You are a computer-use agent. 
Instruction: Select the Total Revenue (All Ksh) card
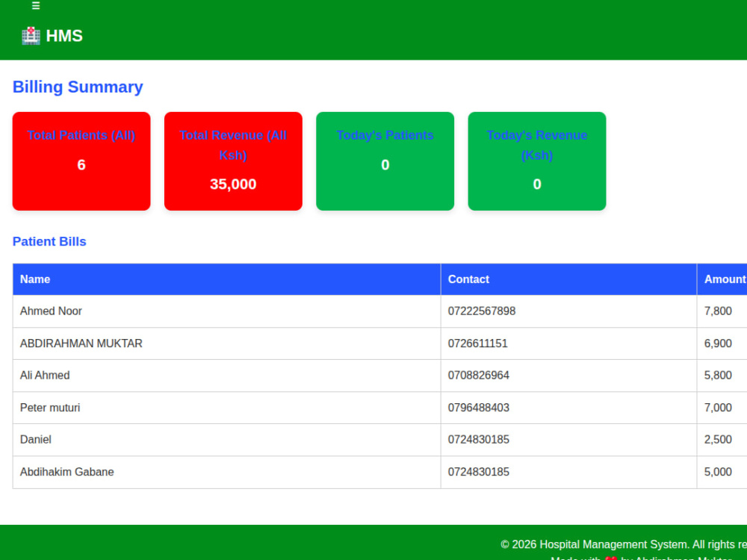tap(233, 161)
